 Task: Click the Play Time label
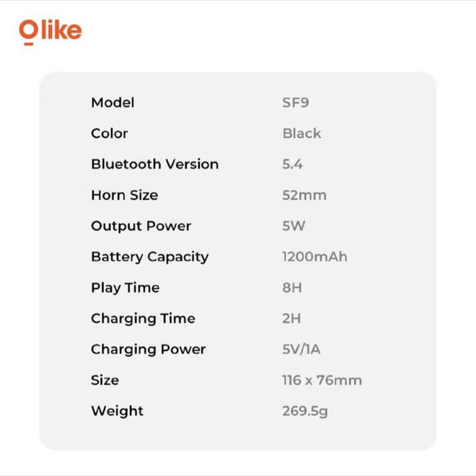click(x=125, y=288)
